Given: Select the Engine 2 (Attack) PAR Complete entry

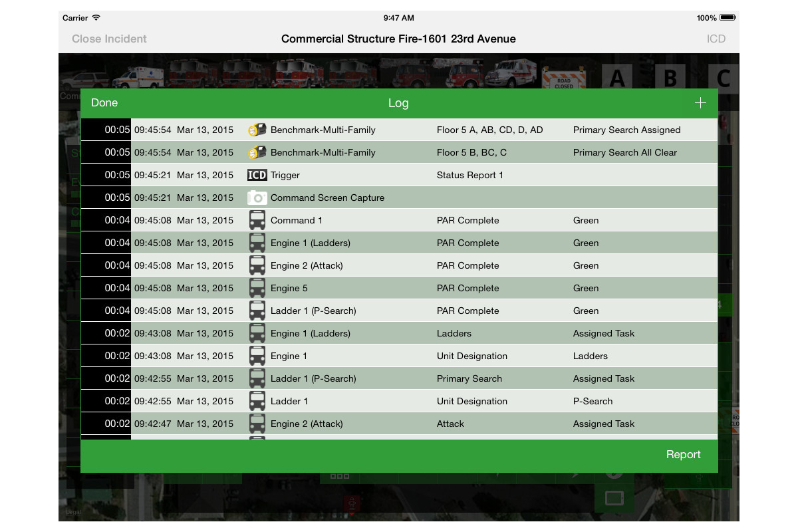Looking at the screenshot, I should 399,266.
